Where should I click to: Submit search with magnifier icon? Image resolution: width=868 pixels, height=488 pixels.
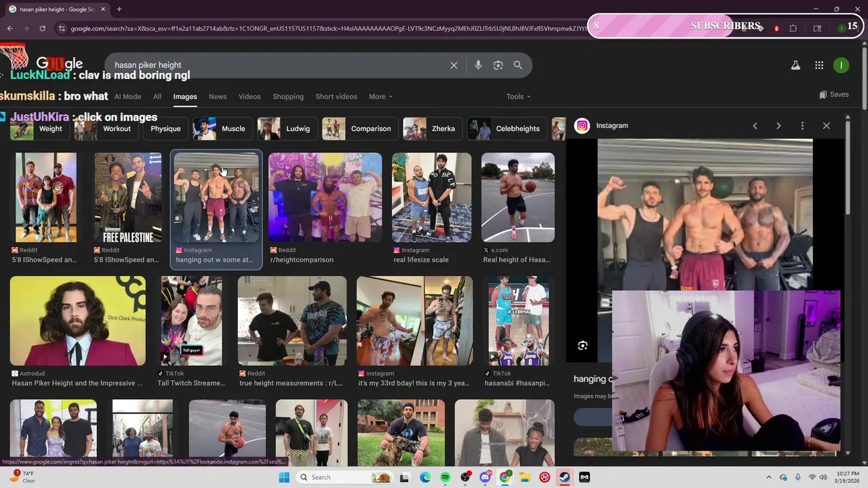point(518,65)
